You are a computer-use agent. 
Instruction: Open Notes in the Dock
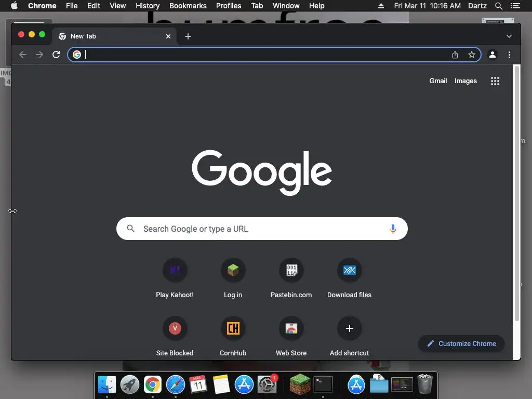pos(221,384)
